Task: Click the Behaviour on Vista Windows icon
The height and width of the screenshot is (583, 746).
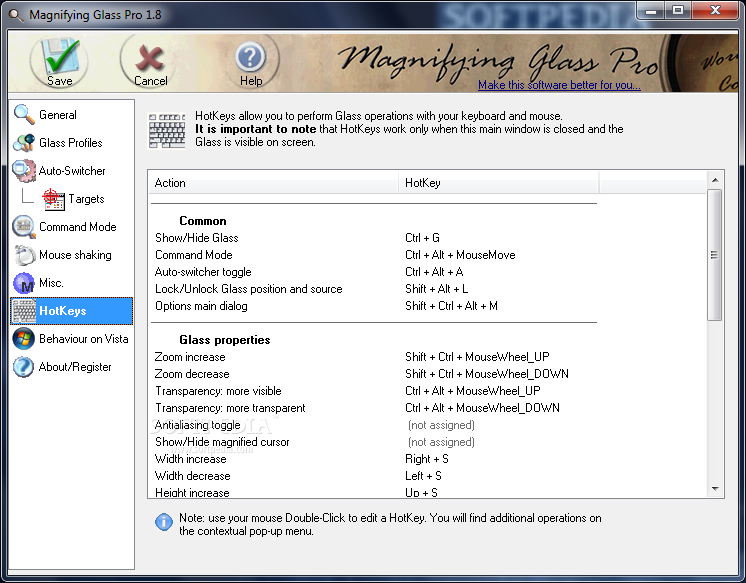Action: click(x=24, y=339)
